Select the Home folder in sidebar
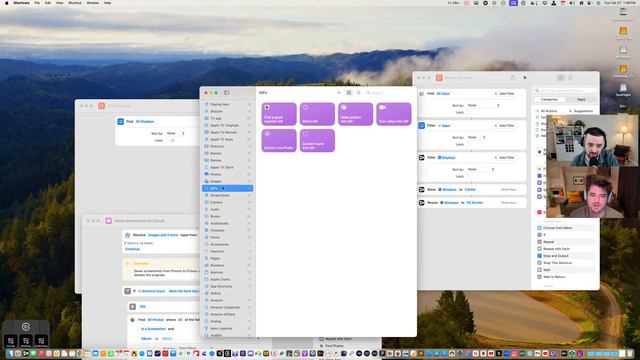Image resolution: width=640 pixels, height=360 pixels. coord(228,237)
